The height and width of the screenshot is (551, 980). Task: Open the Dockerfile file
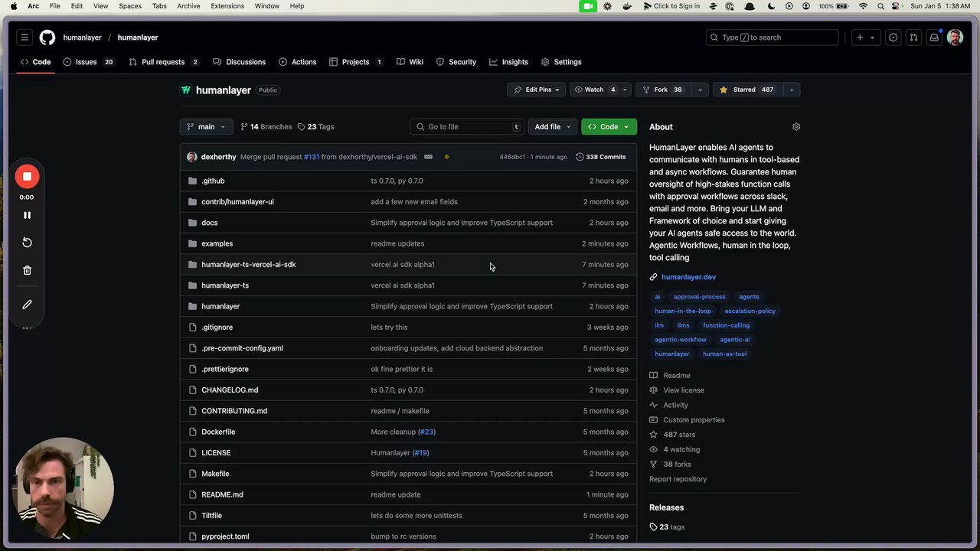(x=218, y=432)
